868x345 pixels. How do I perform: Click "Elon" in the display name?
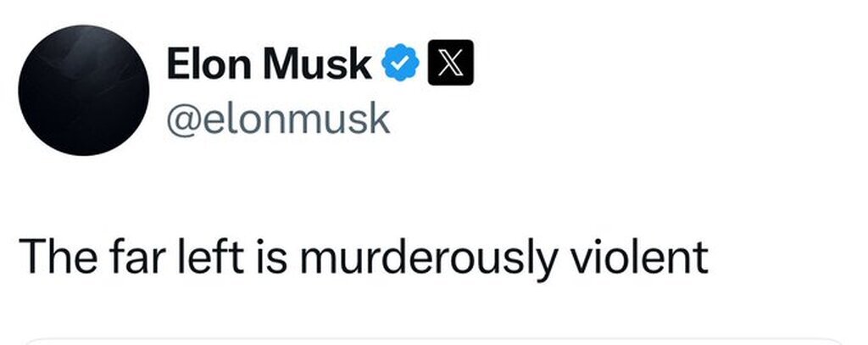[210, 65]
